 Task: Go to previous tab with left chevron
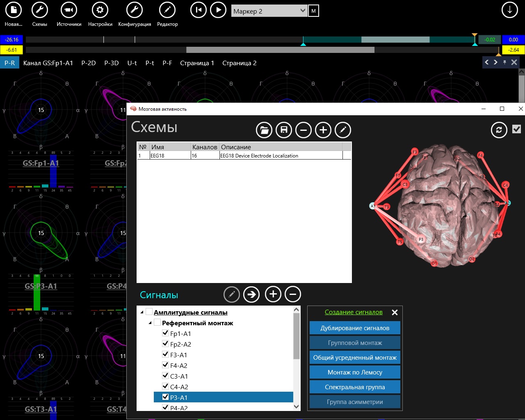487,62
